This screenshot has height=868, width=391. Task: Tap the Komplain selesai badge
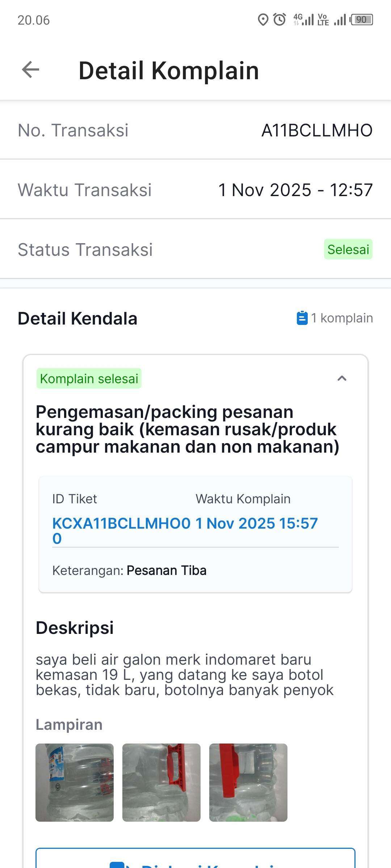point(89,378)
